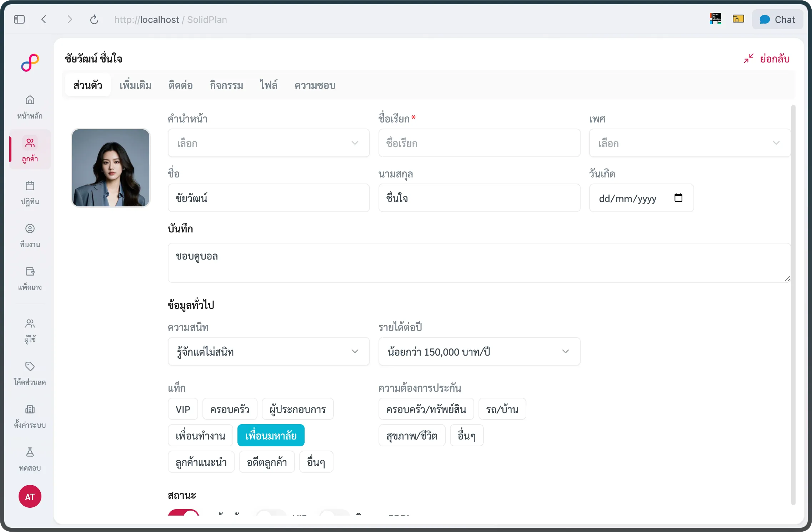Toggle the browser sidebar panel icon
The height and width of the screenshot is (532, 812).
pos(19,19)
